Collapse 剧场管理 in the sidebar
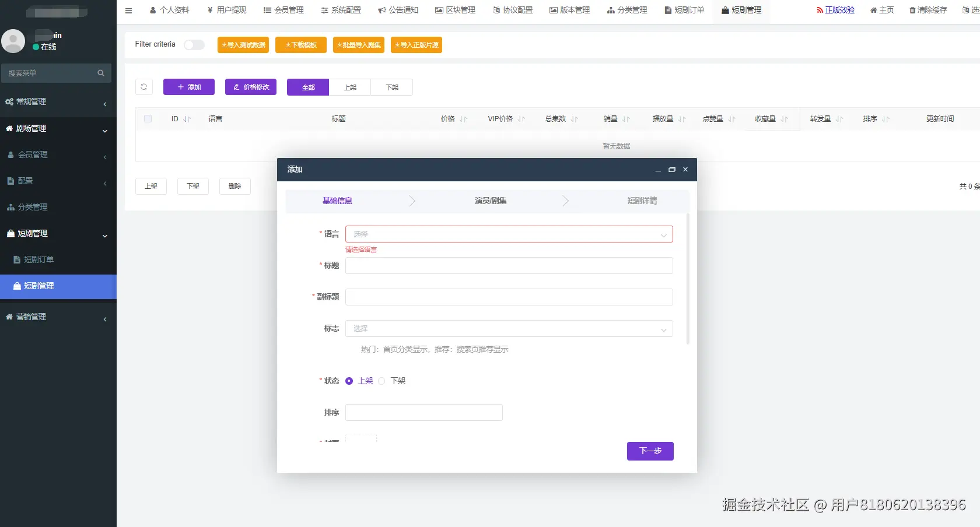 click(58, 128)
